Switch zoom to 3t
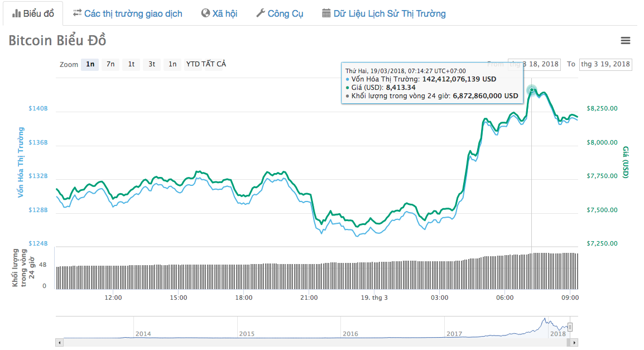Screen dimensions: 644x350 (152, 64)
